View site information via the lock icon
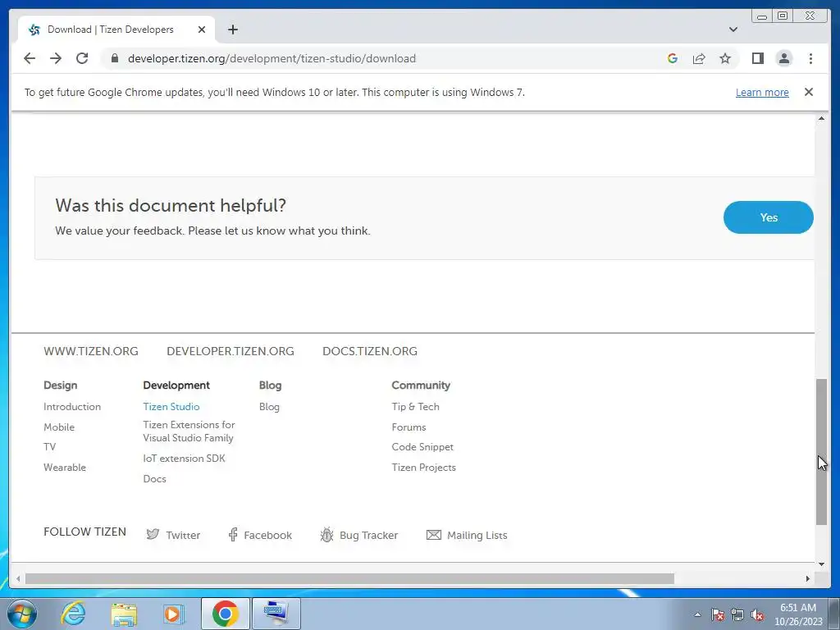Screen dimensions: 840x630 click(x=114, y=58)
